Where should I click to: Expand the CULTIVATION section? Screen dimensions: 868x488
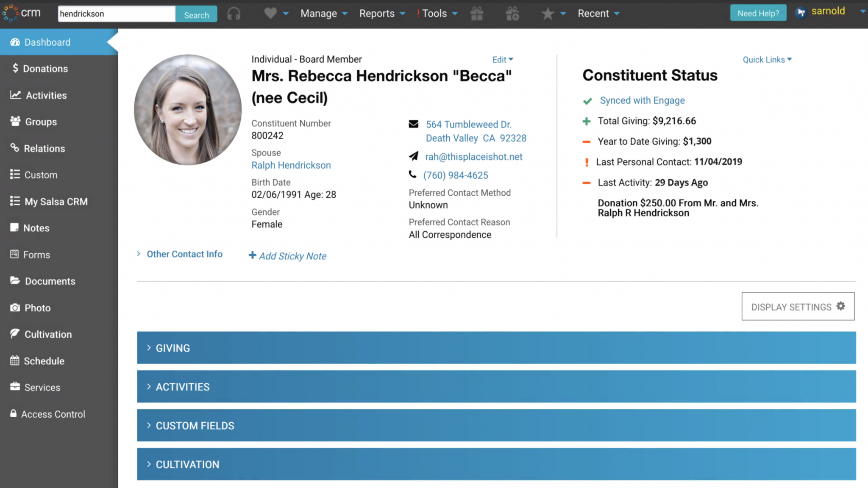[x=496, y=464]
